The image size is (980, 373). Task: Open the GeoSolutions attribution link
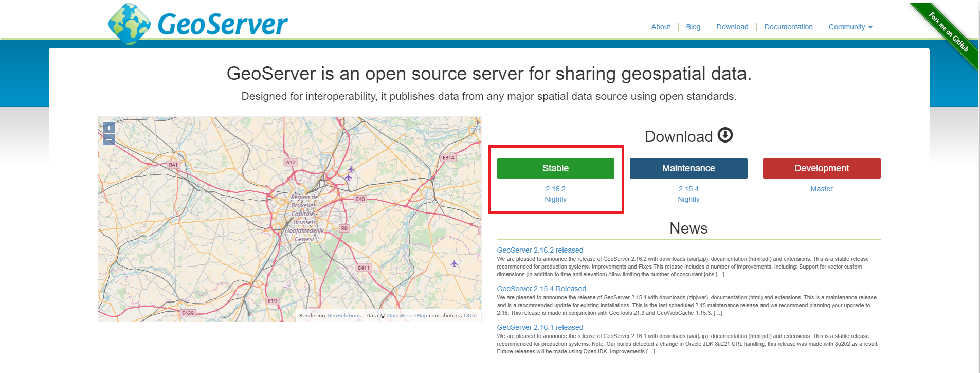pos(344,316)
